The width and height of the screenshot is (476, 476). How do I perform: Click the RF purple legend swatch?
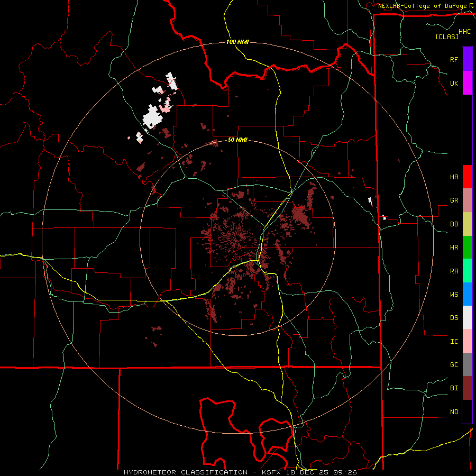(467, 59)
